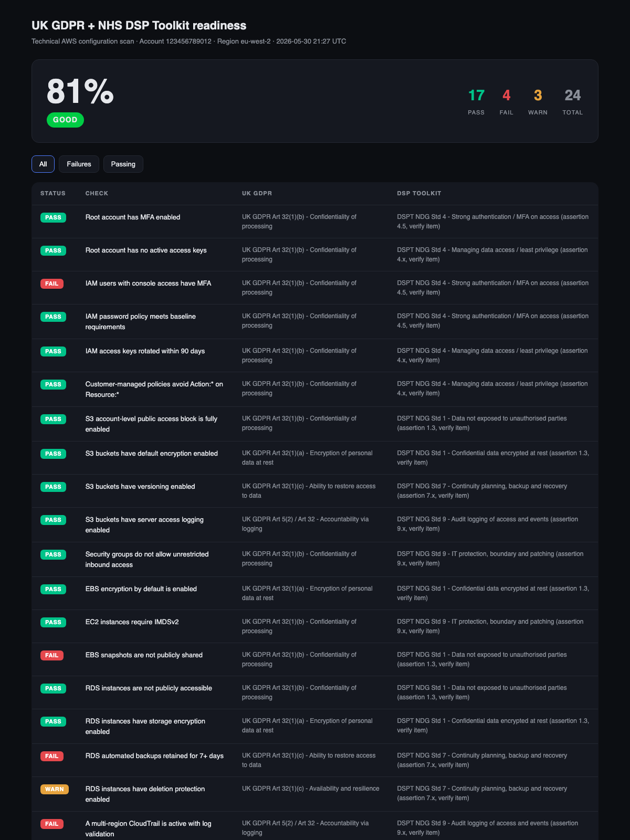Select 'EBS encryption by default is enabled'
The height and width of the screenshot is (840, 630).
coord(141,589)
